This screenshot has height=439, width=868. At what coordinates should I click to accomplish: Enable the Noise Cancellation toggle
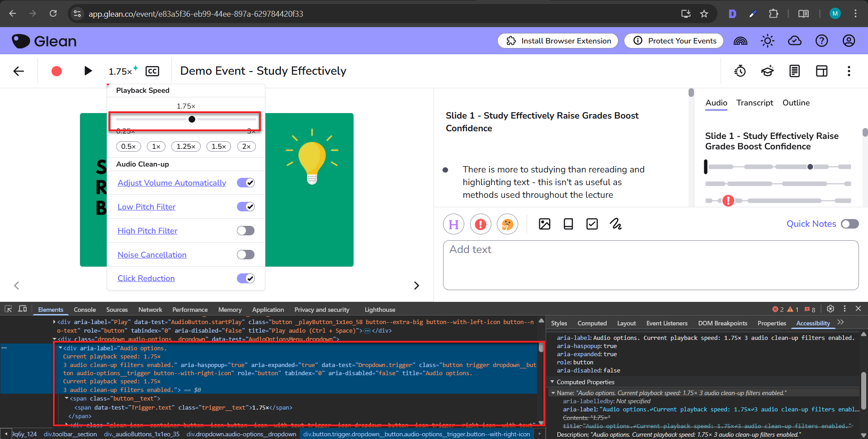(245, 255)
